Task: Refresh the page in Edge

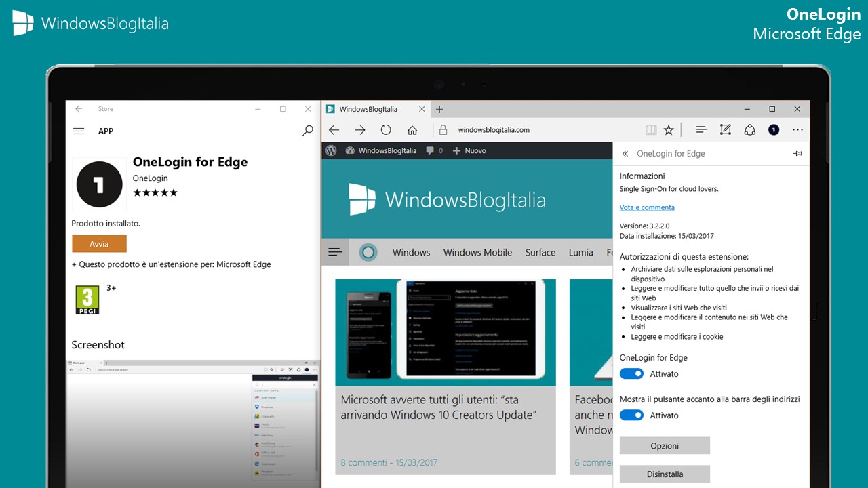Action: tap(386, 130)
